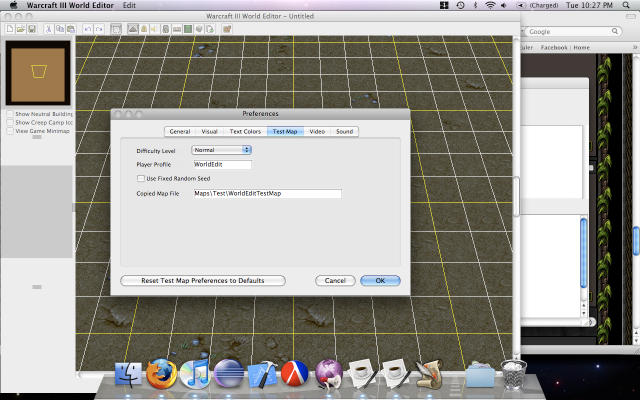Open the folder stack in the Dock
Screen dimensions: 640x400
(480, 374)
